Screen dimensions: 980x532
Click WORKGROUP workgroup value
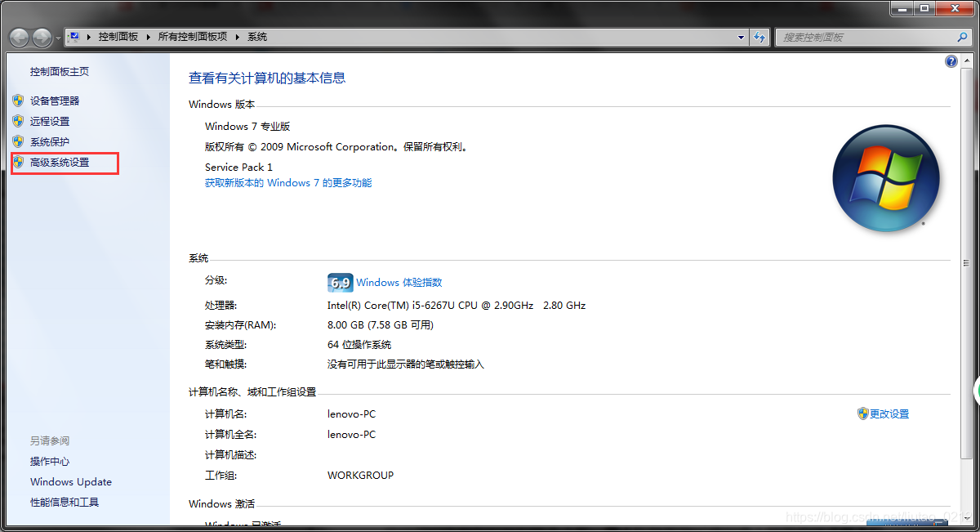click(360, 476)
